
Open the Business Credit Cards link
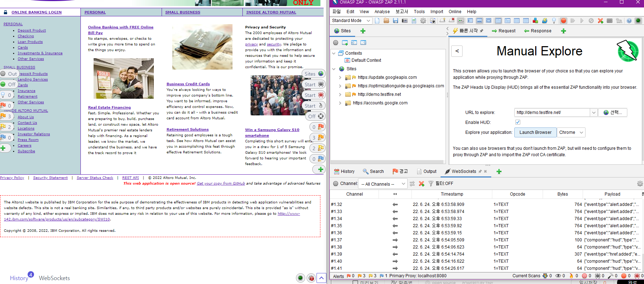tap(188, 84)
